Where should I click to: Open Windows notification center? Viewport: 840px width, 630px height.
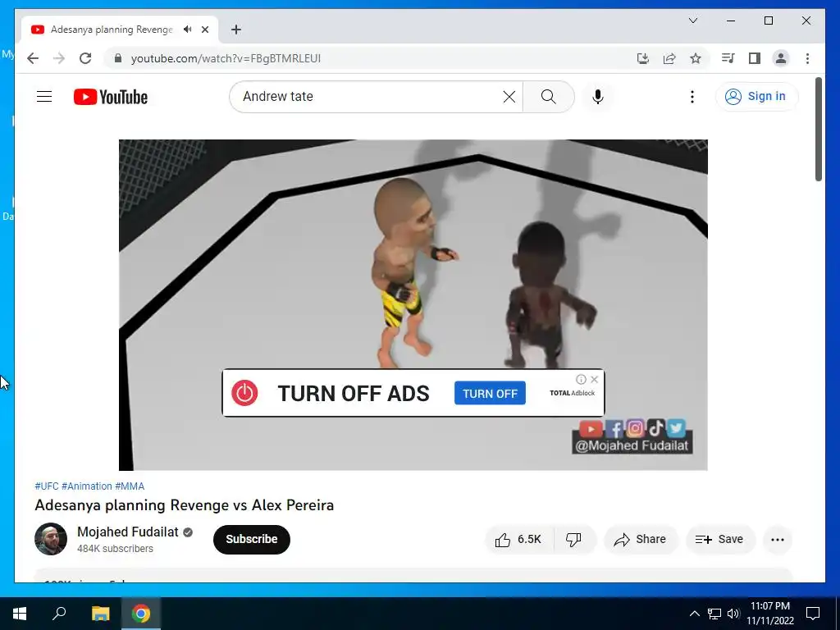click(813, 614)
